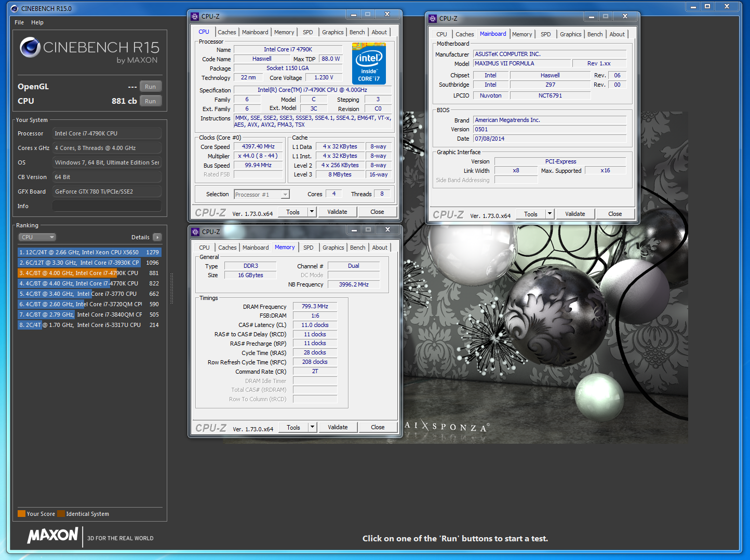Maximize the Cinebench window
The width and height of the screenshot is (750, 560).
coord(707,7)
